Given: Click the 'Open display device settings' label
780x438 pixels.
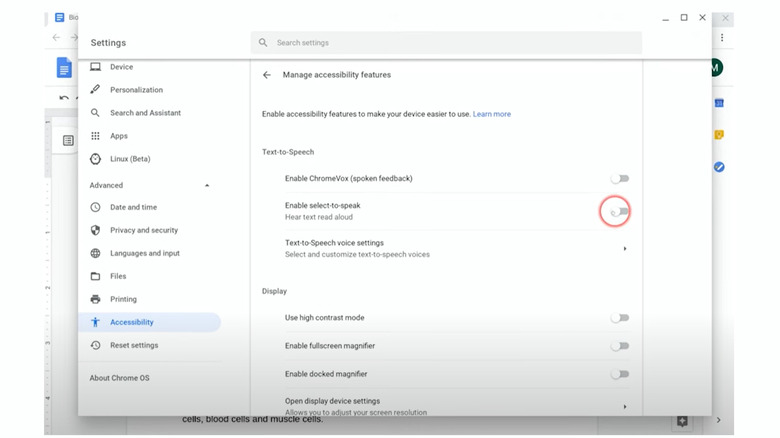Looking at the screenshot, I should [x=332, y=401].
